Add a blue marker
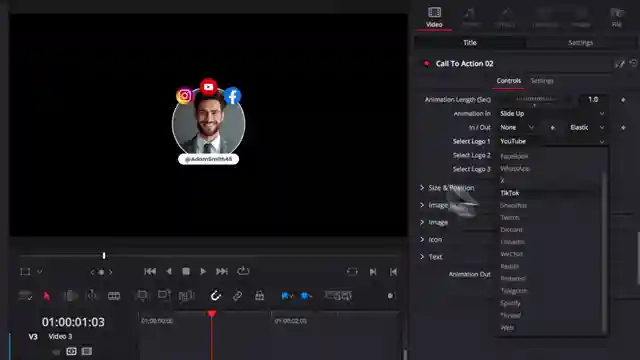The image size is (640, 360). (x=304, y=296)
